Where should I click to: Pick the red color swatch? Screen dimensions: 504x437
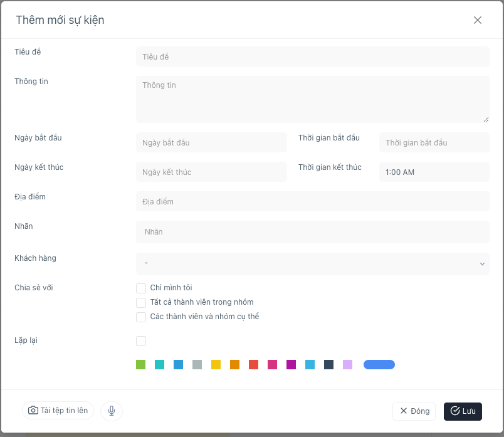click(254, 365)
